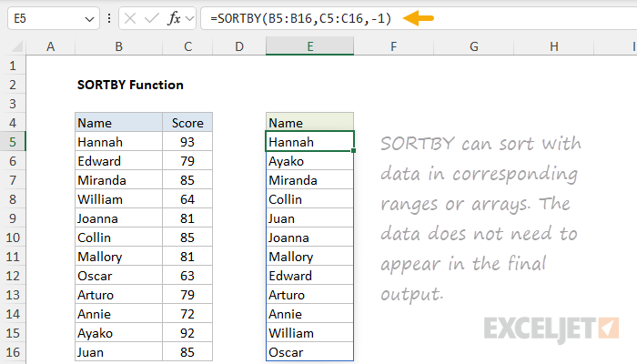Select cell 'Ayako' in column E
Screen dimensions: 637x364
coord(310,161)
